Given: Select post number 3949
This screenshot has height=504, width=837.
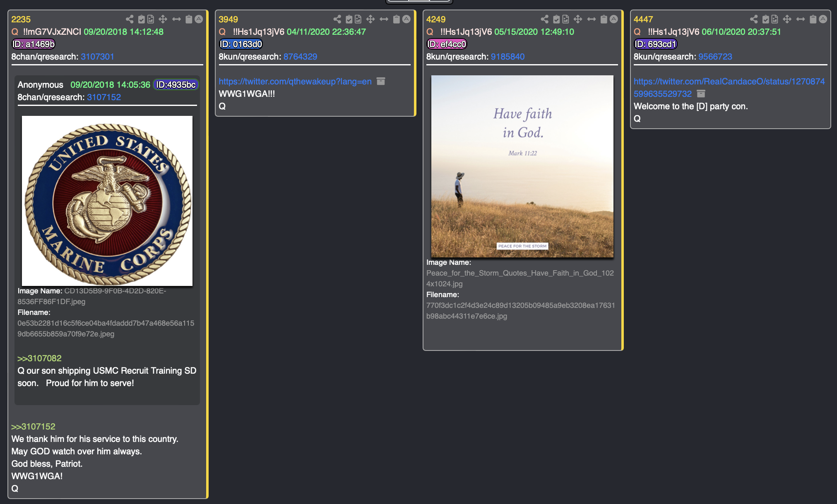Looking at the screenshot, I should pos(228,19).
